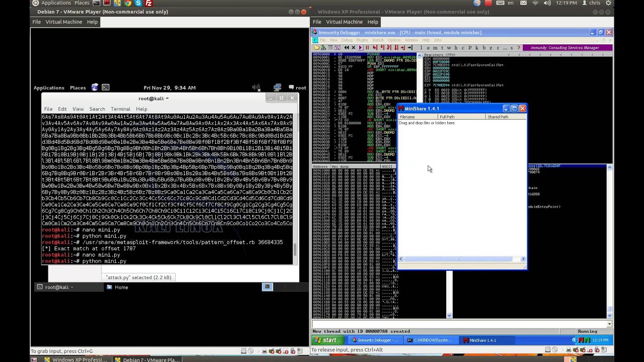Open the Edit menu in Kali terminal
Screen dimensions: 644x362
[x=62, y=109]
